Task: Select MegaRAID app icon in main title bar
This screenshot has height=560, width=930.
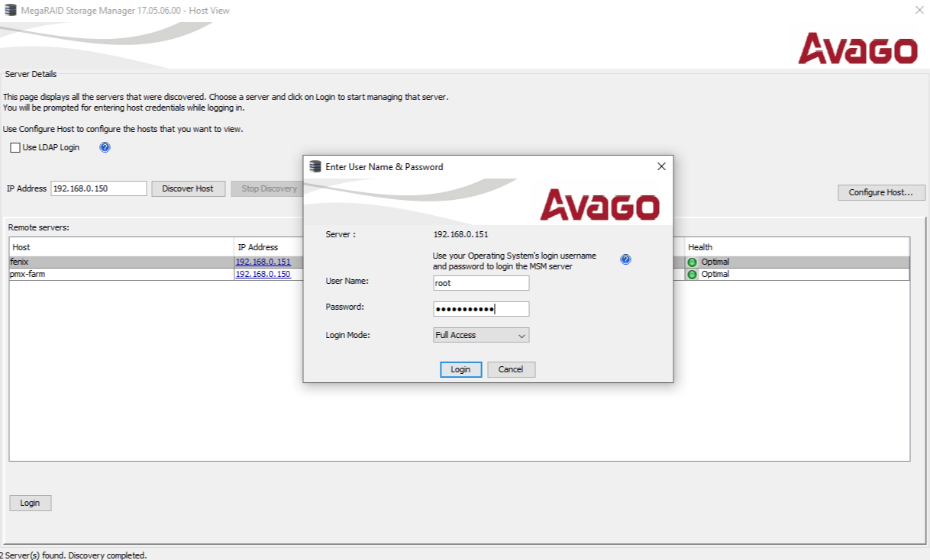Action: tap(11, 10)
